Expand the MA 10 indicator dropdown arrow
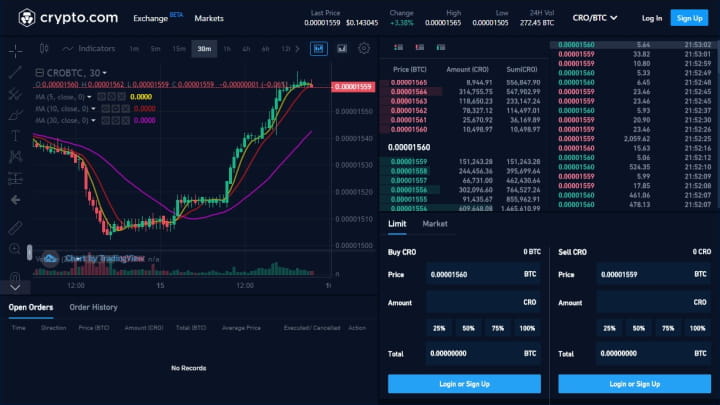 tap(93, 109)
